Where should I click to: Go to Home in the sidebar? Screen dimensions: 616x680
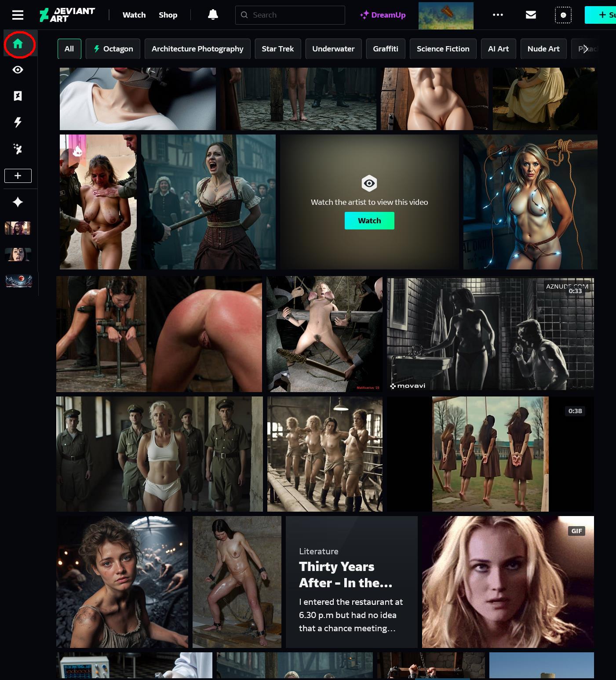(18, 44)
